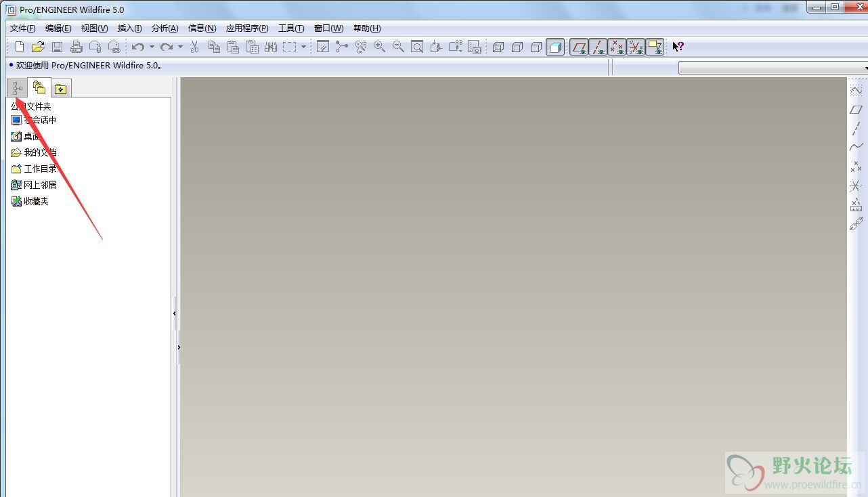This screenshot has width=868, height=497.
Task: Open the Undo history dropdown arrow
Action: 152,47
